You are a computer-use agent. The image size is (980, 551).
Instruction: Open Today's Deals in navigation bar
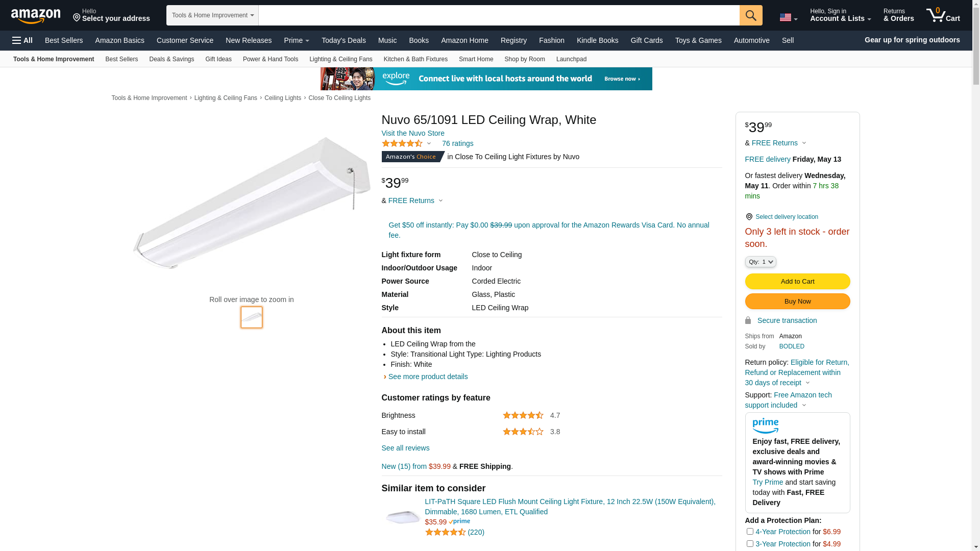pos(344,40)
